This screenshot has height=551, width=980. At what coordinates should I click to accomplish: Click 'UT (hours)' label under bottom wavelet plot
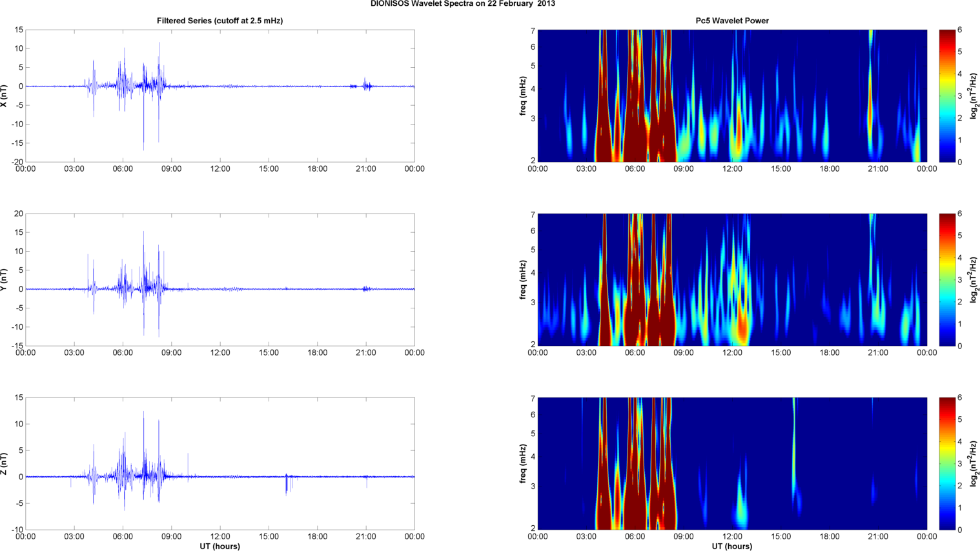pos(732,546)
